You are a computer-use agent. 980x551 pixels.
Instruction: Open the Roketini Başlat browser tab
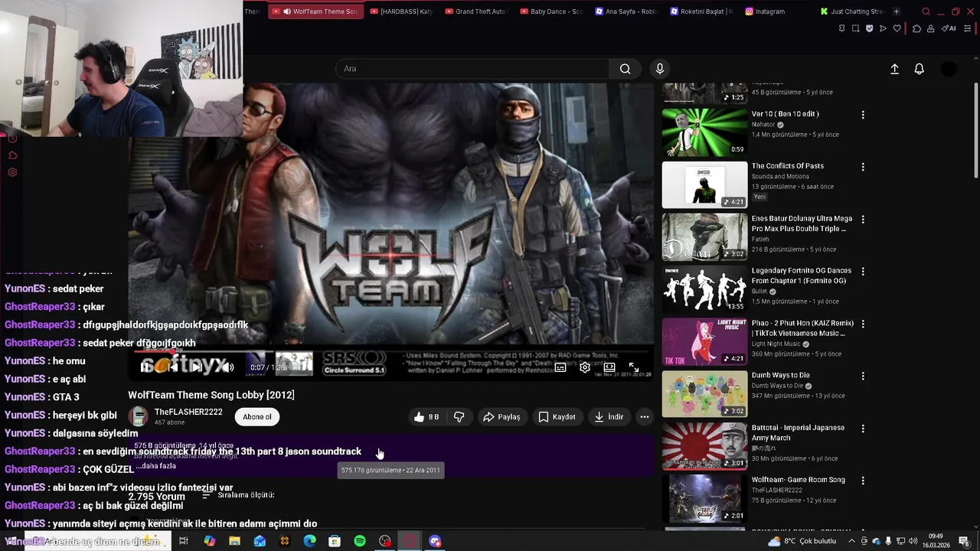[x=701, y=11]
